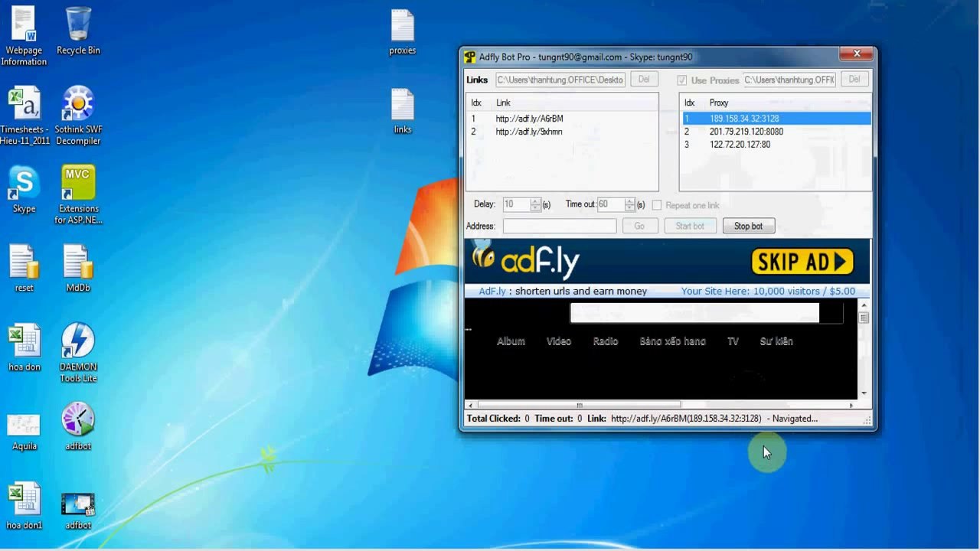Toggle the Repeat one link checkbox
The image size is (980, 551).
point(657,205)
